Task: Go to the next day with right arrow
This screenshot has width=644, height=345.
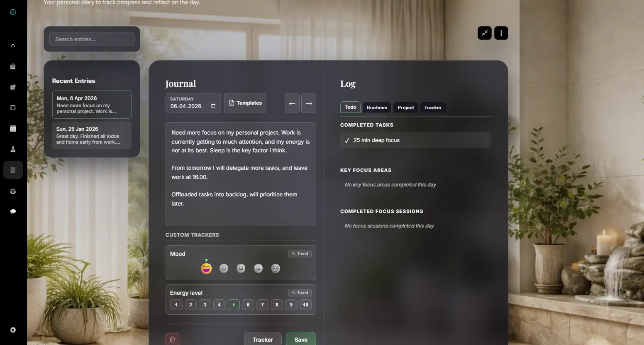Action: (x=308, y=103)
